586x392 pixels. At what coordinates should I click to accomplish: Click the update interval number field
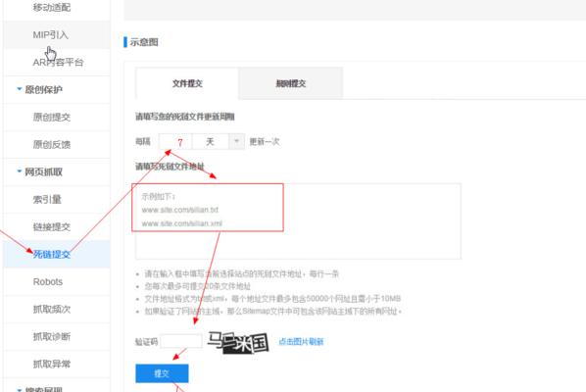[175, 142]
